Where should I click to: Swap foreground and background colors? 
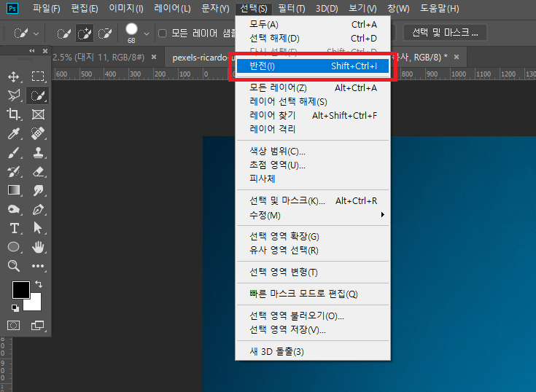pos(39,283)
